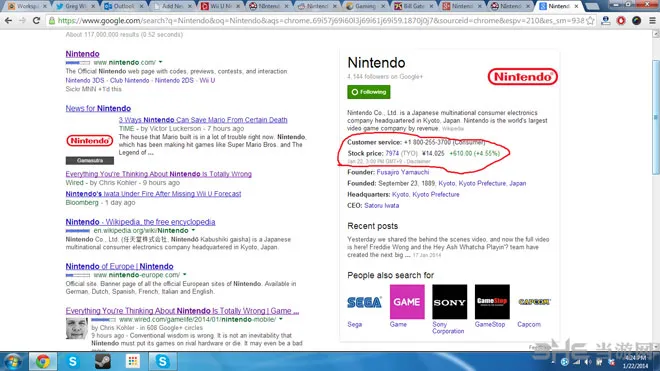The width and height of the screenshot is (660, 371).
Task: Switch to the Bill Gates tab
Action: point(414,6)
